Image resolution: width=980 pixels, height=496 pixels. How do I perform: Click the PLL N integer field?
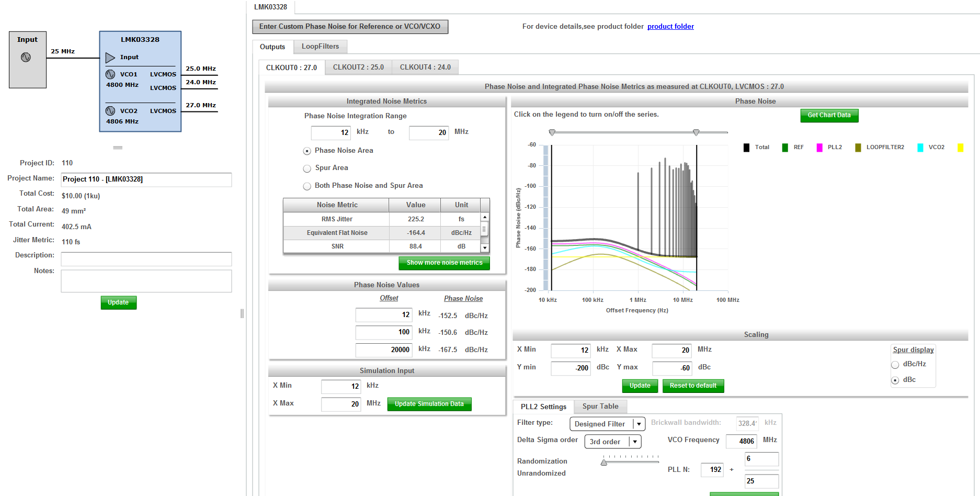click(x=712, y=470)
